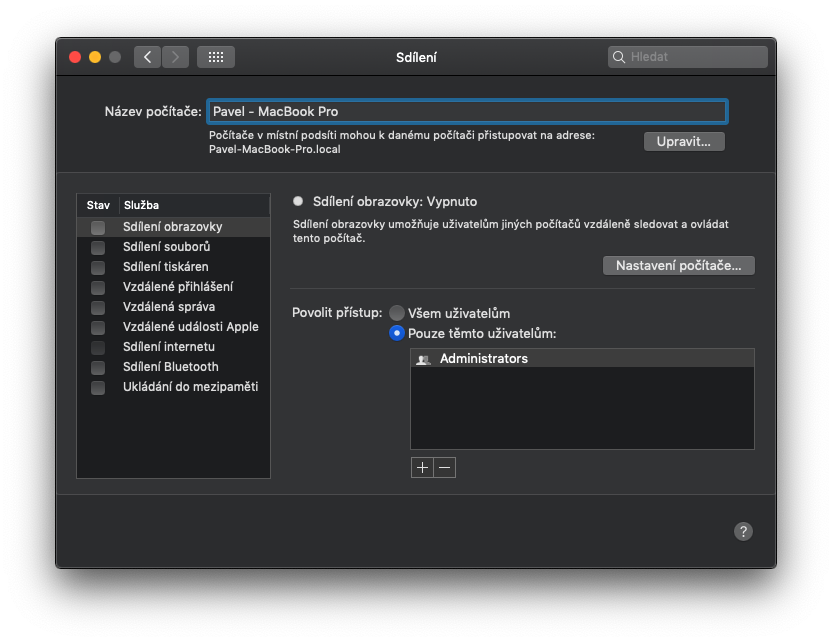Open the help question mark button
The height and width of the screenshot is (642, 832).
tap(743, 531)
